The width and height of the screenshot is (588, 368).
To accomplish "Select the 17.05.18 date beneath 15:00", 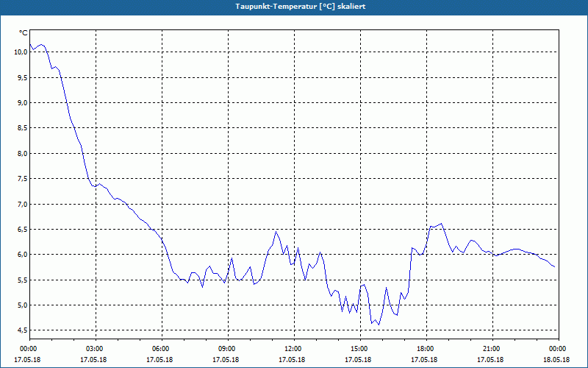I will (358, 360).
